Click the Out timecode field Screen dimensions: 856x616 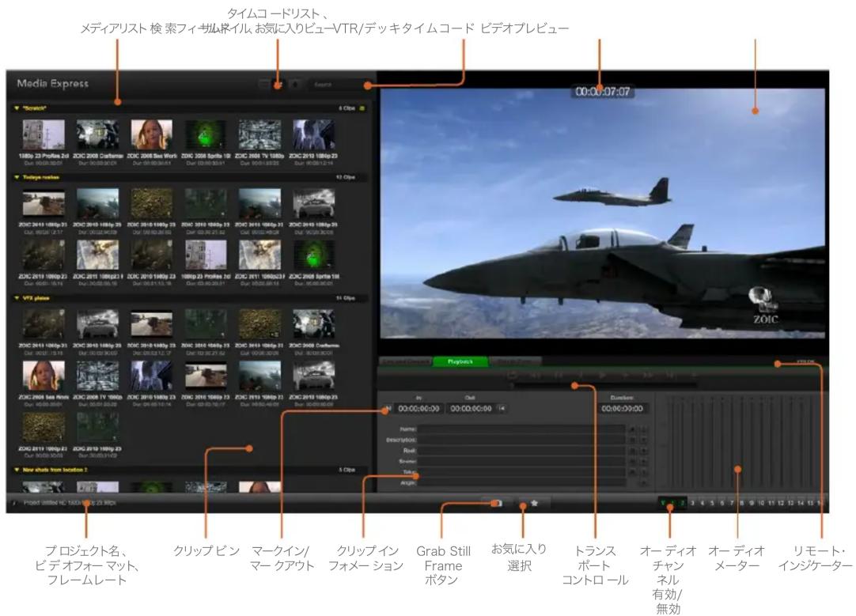coord(472,408)
